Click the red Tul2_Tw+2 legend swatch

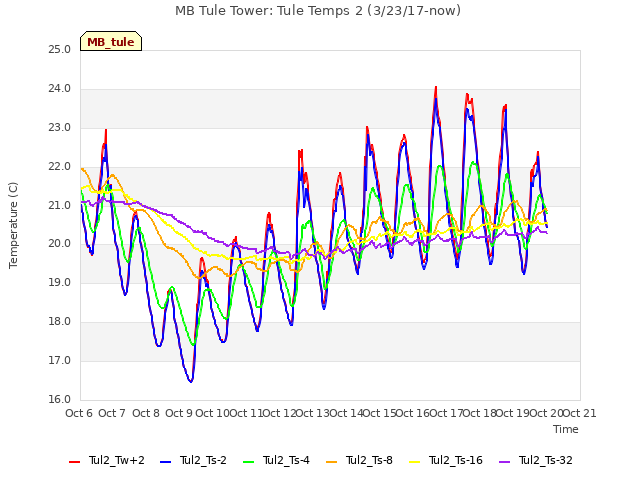(x=75, y=462)
